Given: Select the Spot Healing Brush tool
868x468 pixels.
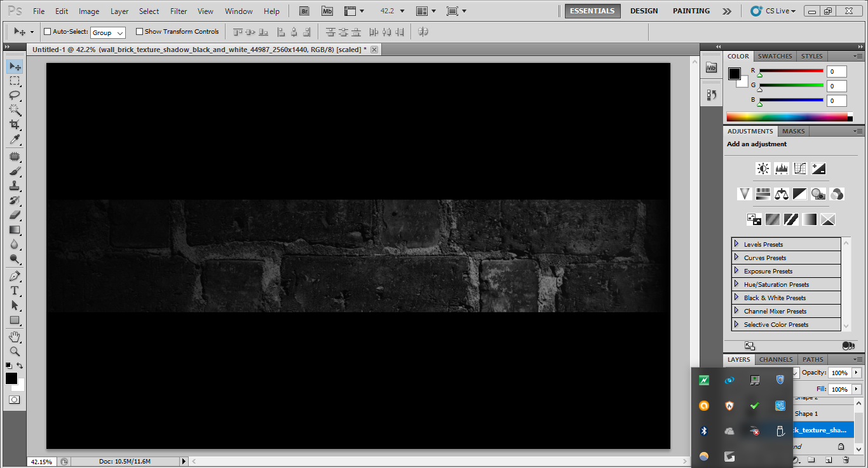Looking at the screenshot, I should 15,156.
